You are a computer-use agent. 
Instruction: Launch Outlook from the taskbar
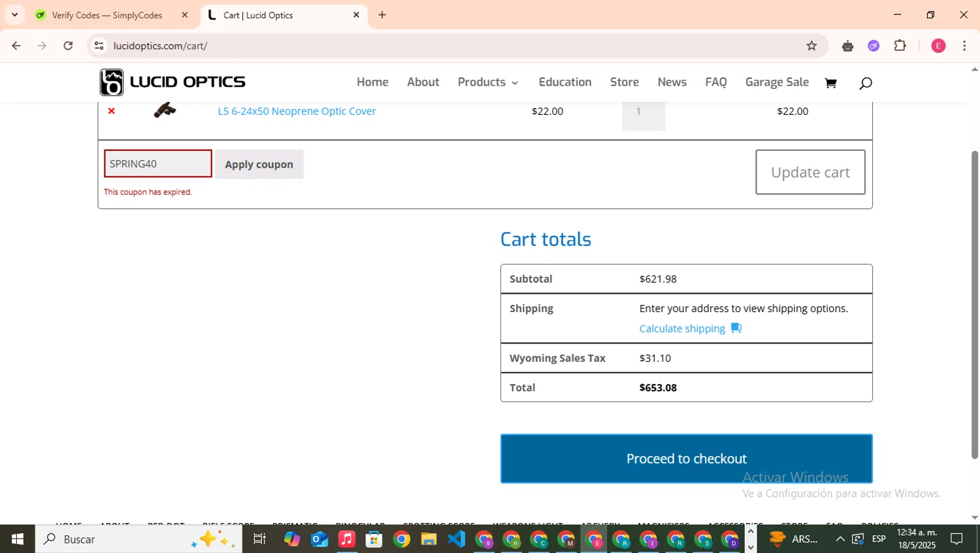pos(319,539)
